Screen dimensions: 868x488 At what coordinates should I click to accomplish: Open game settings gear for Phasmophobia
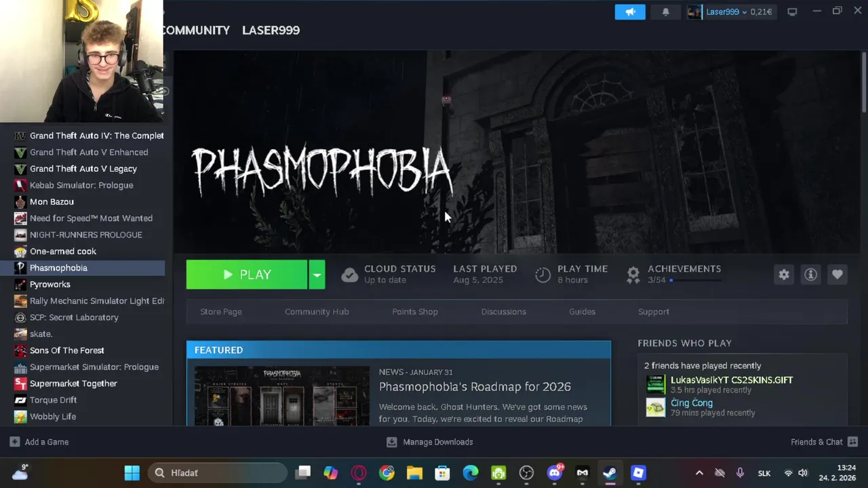pos(784,274)
